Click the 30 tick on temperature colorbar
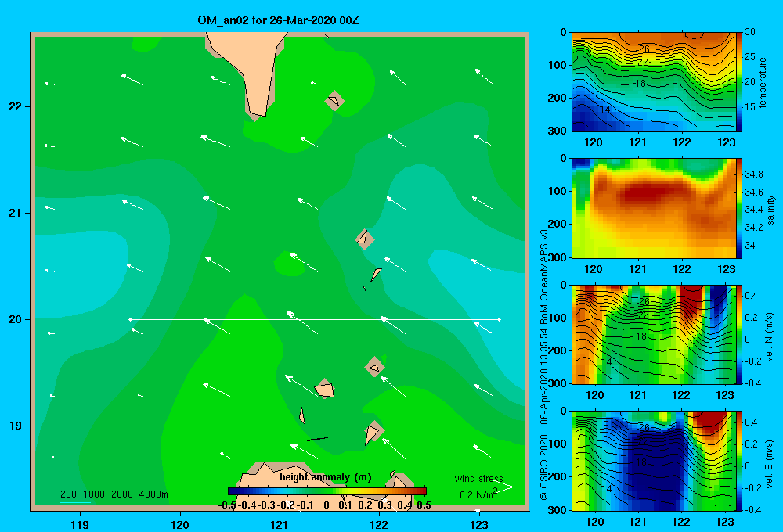 coord(749,32)
